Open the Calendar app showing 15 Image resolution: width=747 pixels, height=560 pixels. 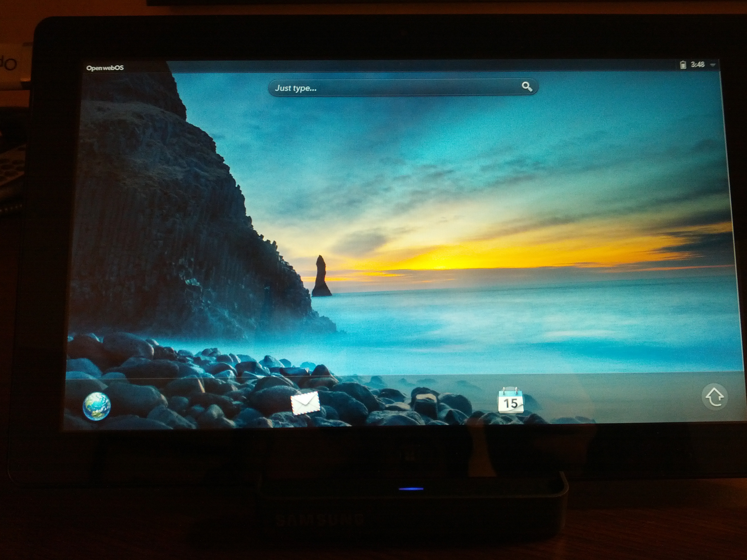(511, 401)
